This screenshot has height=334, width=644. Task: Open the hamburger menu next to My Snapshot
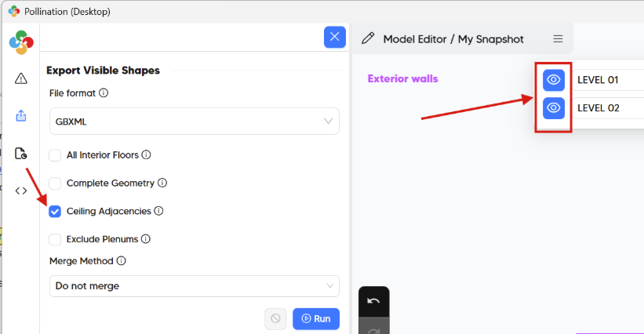point(558,38)
